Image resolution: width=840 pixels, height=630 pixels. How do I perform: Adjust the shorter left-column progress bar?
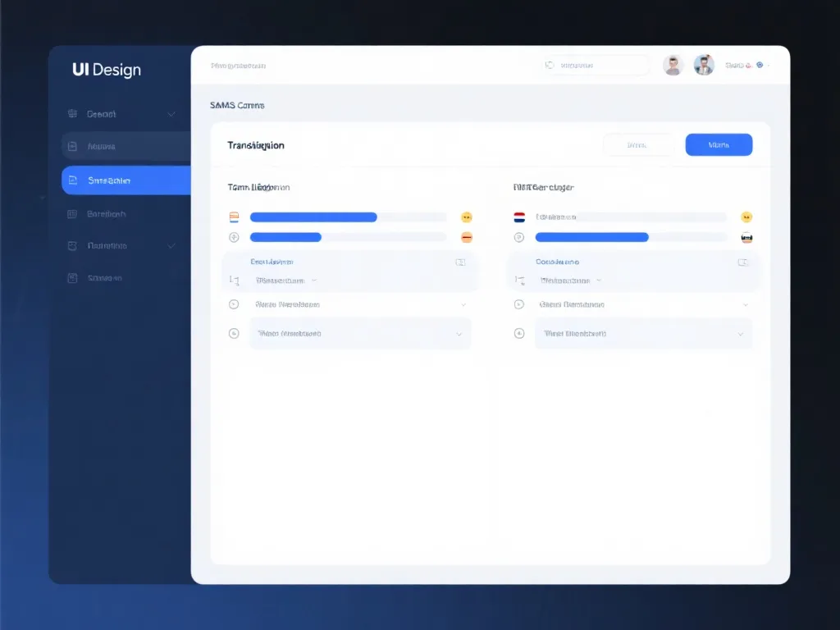pos(348,237)
